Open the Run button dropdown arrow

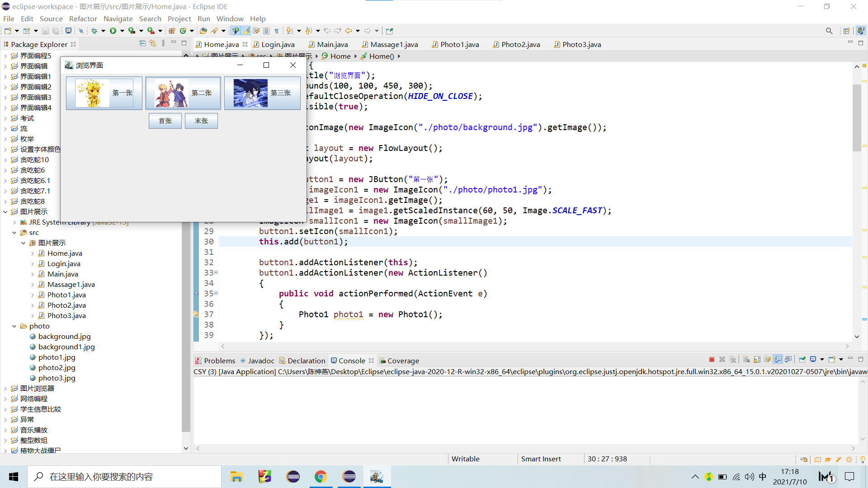pyautogui.click(x=122, y=31)
